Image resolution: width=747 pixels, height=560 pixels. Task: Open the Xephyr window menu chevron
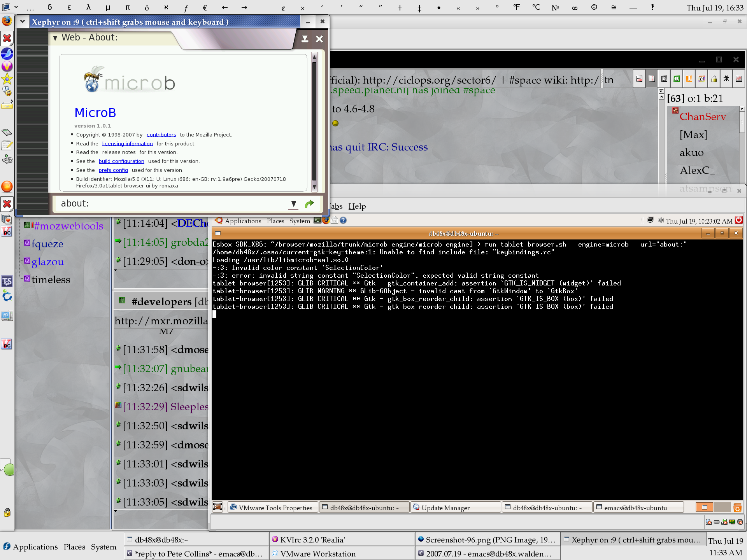pos(23,22)
